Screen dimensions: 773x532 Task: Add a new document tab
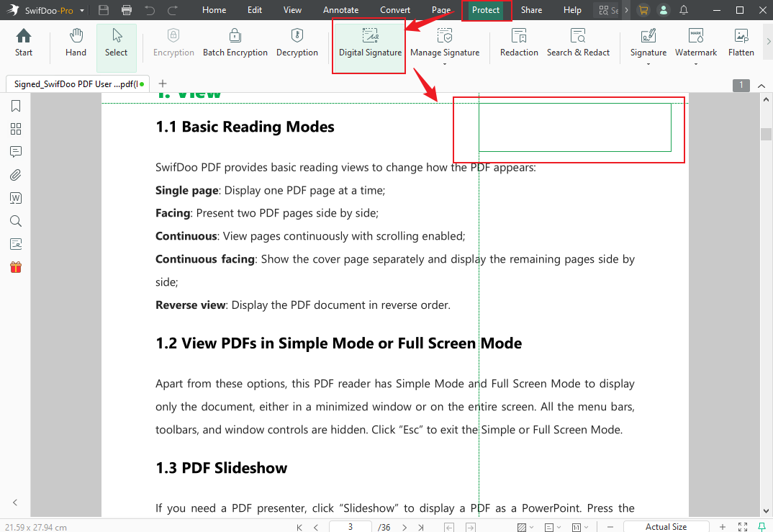[163, 84]
